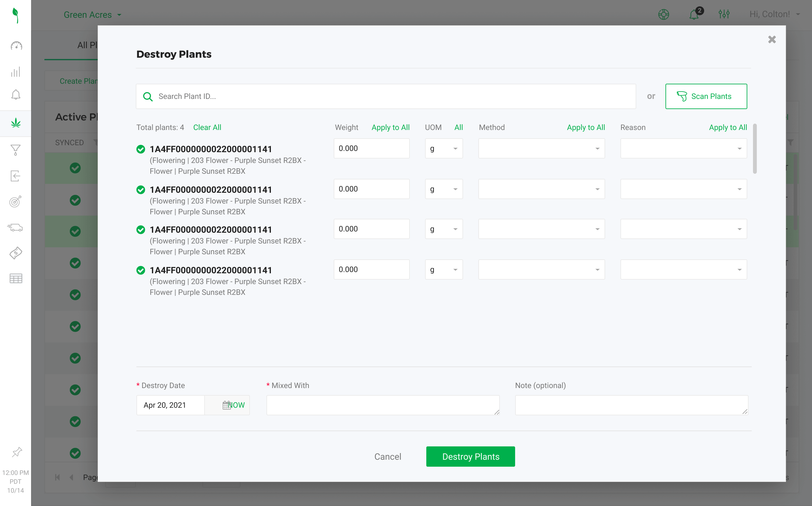Image resolution: width=812 pixels, height=506 pixels.
Task: Open the delivery truck sidebar icon
Action: pyautogui.click(x=16, y=228)
